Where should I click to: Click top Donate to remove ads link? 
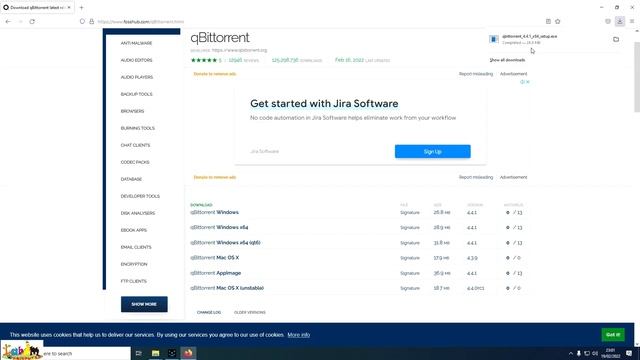(215, 74)
